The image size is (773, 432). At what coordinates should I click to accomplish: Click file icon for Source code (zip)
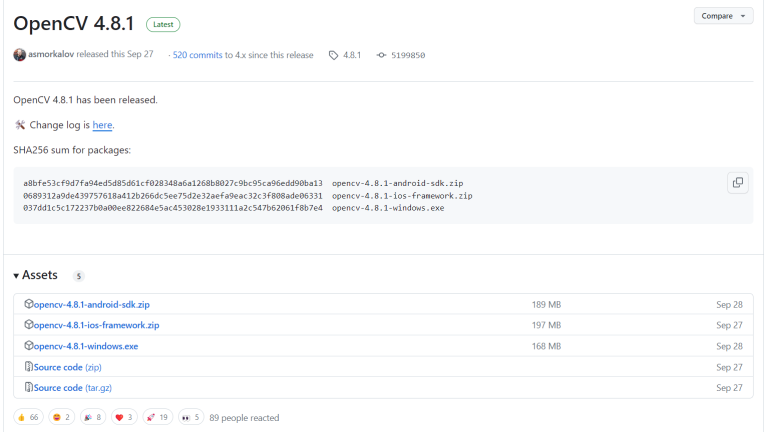[x=29, y=366]
